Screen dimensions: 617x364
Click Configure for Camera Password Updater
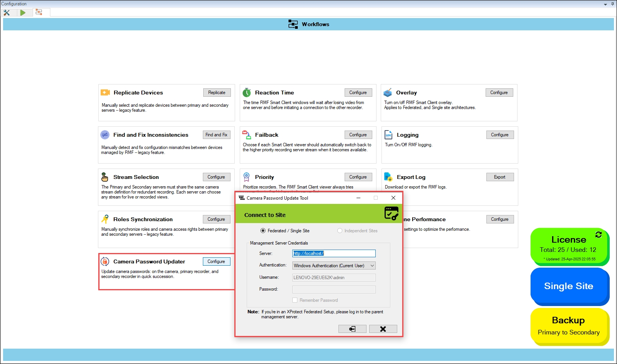pos(216,261)
